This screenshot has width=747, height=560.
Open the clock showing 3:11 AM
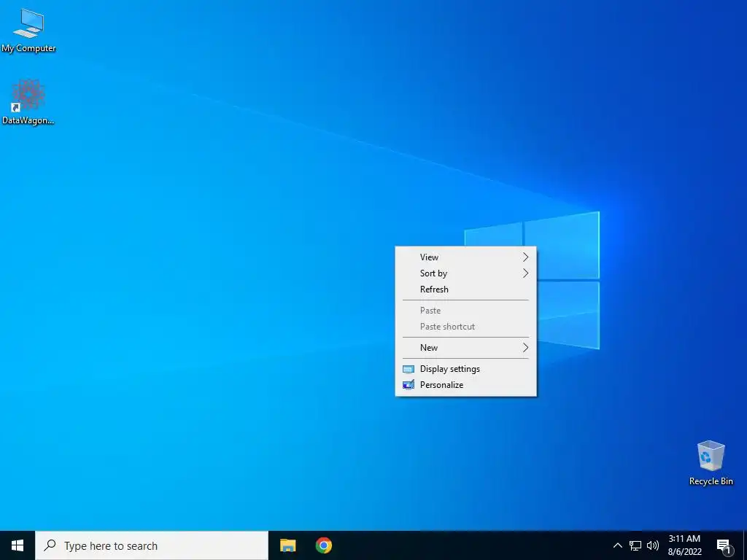tap(684, 545)
